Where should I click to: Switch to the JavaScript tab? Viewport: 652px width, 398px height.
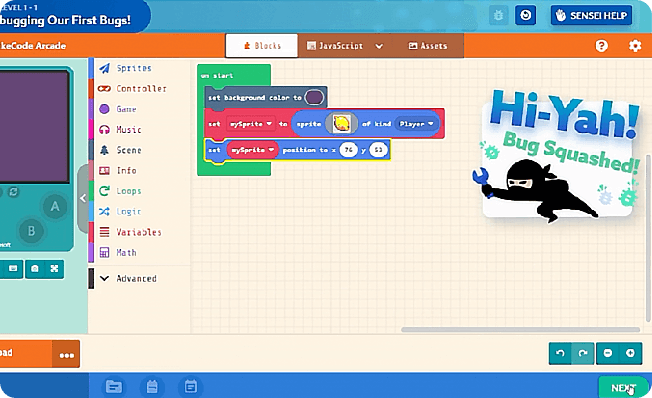pyautogui.click(x=335, y=46)
